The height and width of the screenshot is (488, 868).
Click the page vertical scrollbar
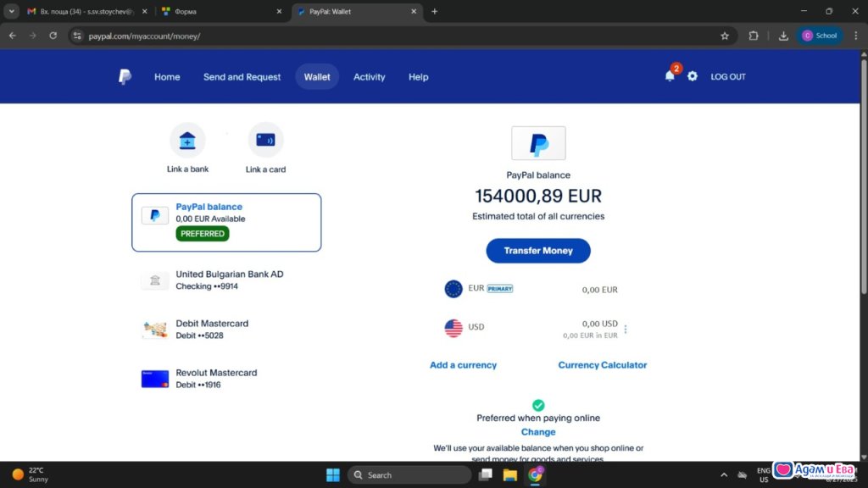864,177
